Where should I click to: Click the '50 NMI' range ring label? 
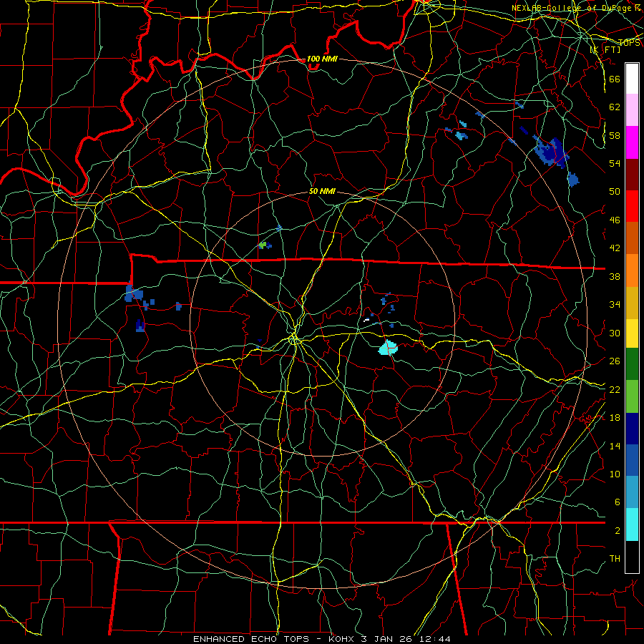pyautogui.click(x=322, y=191)
